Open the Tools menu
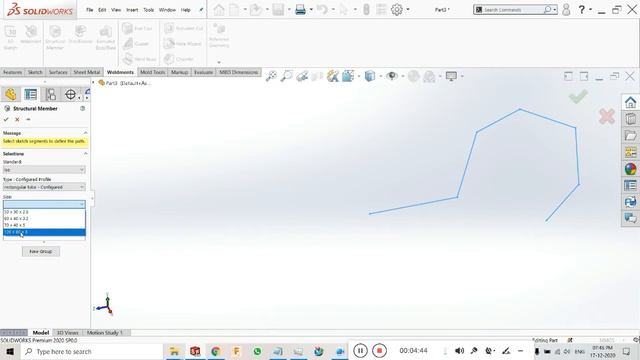640x360 pixels. 149,10
